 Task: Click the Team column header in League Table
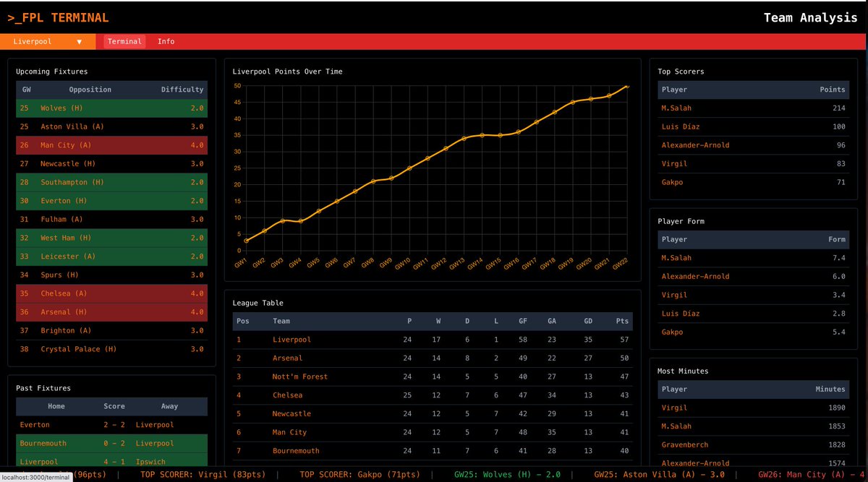pos(281,321)
